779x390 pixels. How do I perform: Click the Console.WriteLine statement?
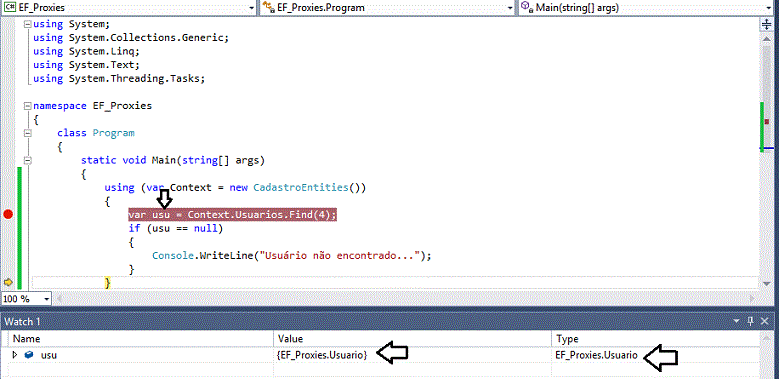[292, 255]
